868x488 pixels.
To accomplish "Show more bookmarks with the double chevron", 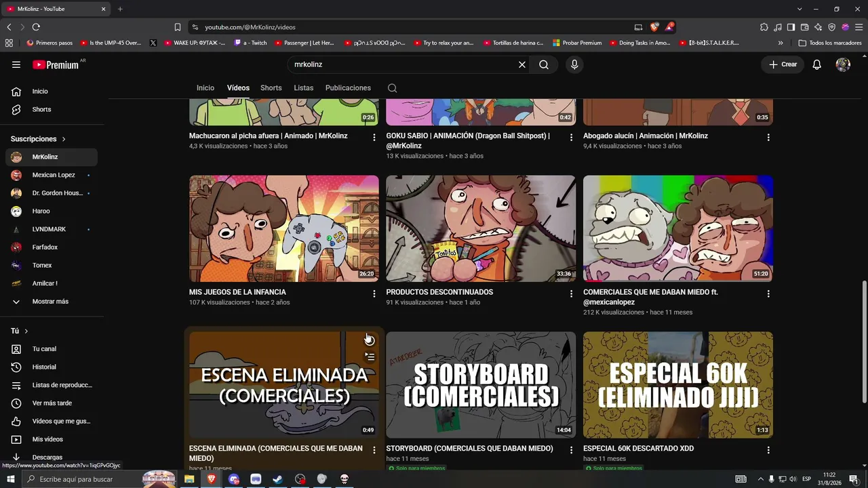I will (x=781, y=43).
